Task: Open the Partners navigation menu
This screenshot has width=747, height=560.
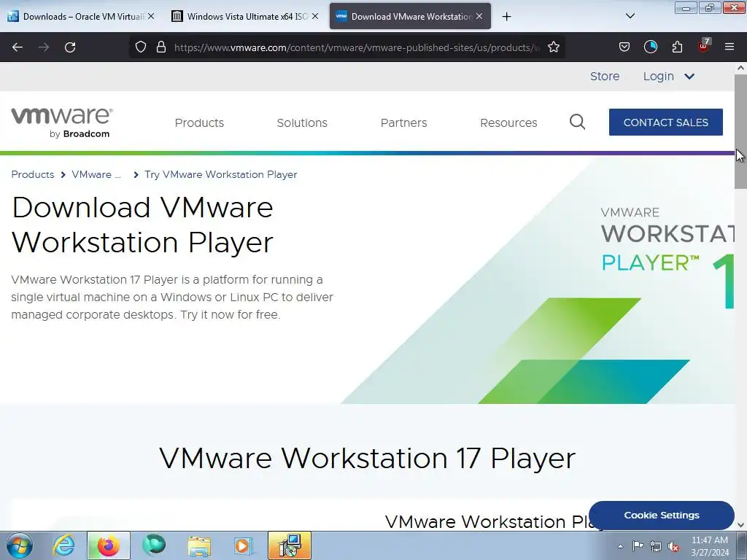Action: click(x=403, y=122)
